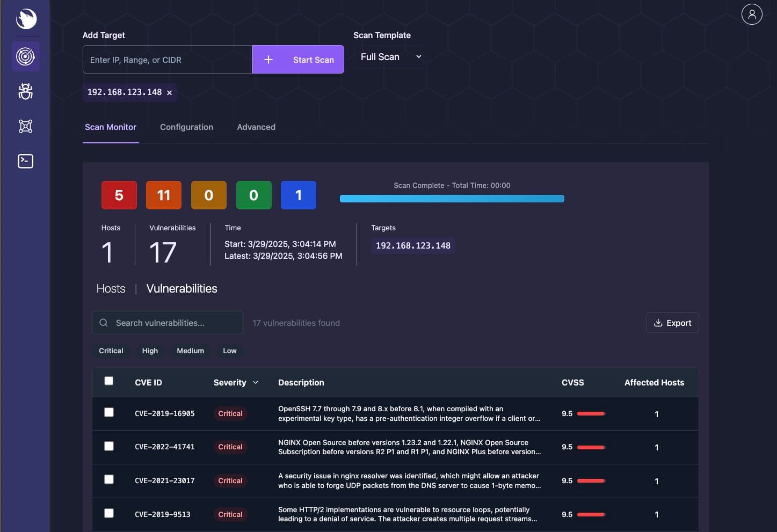The image size is (777, 532).
Task: Click the download icon on the Export button
Action: [x=658, y=323]
